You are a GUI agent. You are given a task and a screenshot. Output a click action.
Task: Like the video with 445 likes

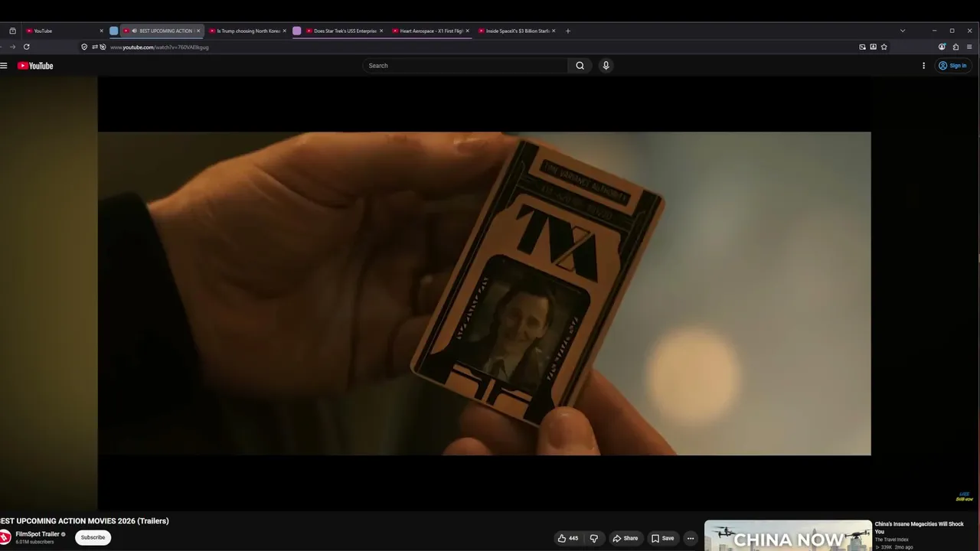568,538
